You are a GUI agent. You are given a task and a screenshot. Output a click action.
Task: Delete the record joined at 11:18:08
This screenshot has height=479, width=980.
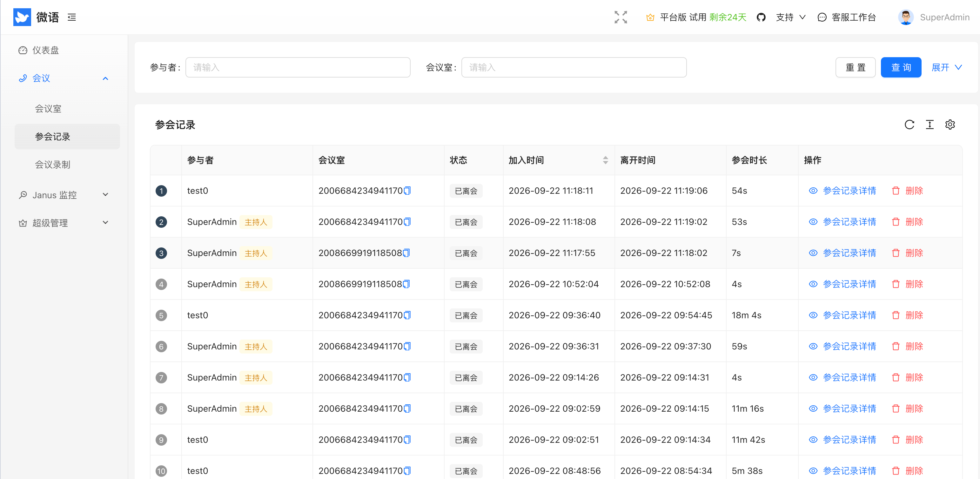click(x=907, y=222)
